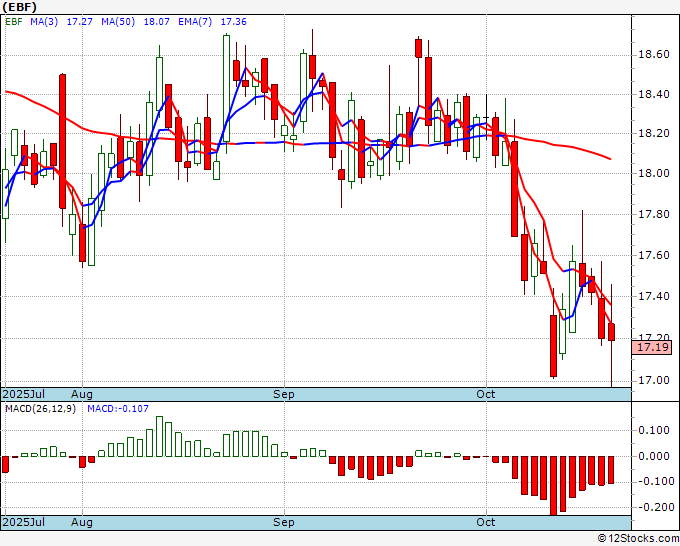Click the MACD:-0.107 value label
The width and height of the screenshot is (680, 546).
(x=118, y=409)
